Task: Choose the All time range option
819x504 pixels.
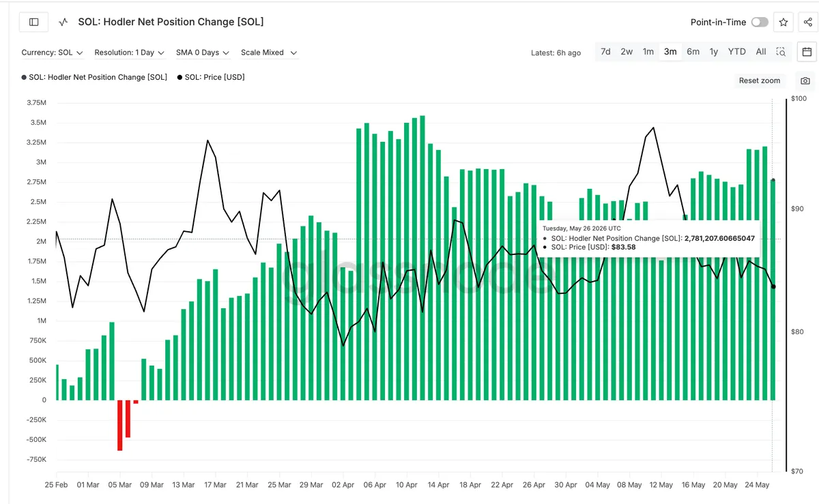Action: [x=761, y=52]
